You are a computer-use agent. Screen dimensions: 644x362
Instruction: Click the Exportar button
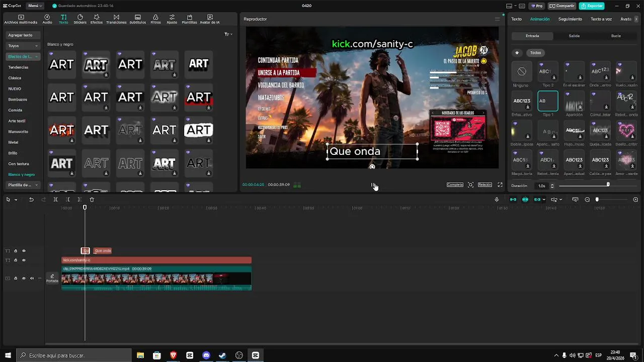(592, 6)
